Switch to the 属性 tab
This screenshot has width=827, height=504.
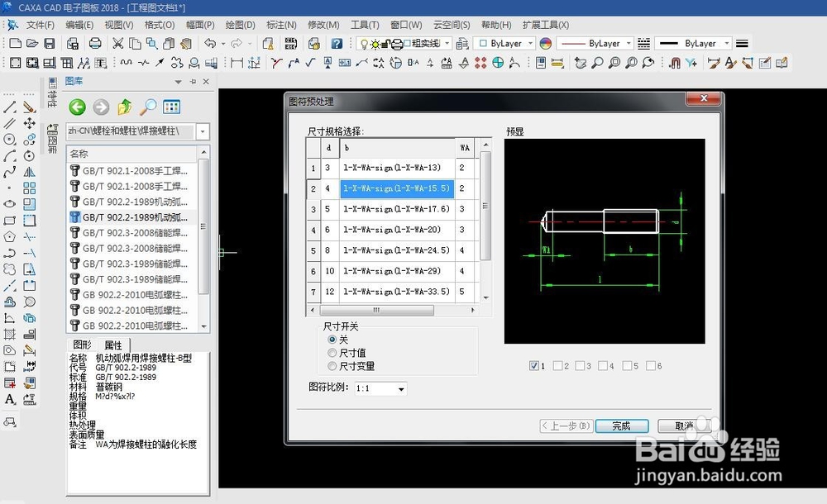[112, 345]
